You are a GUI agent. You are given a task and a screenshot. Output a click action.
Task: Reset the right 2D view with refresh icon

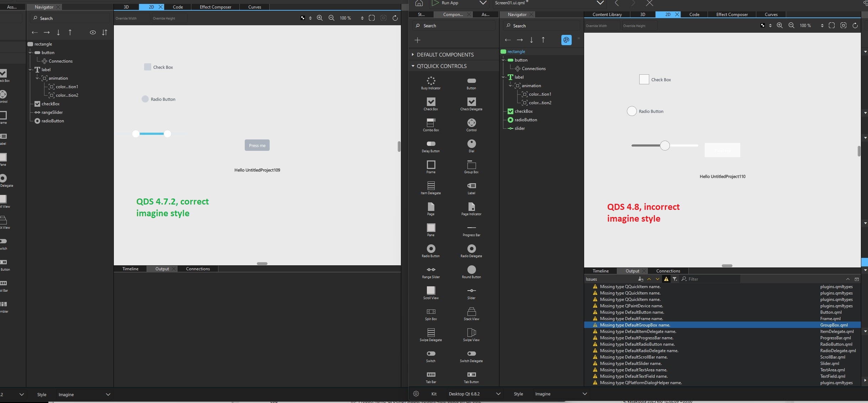855,26
